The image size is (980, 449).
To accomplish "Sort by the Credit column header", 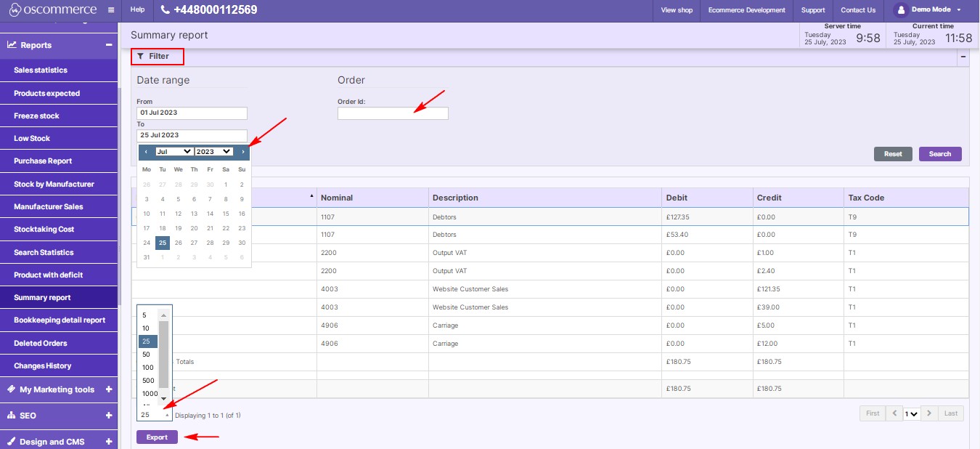I will tap(798, 198).
